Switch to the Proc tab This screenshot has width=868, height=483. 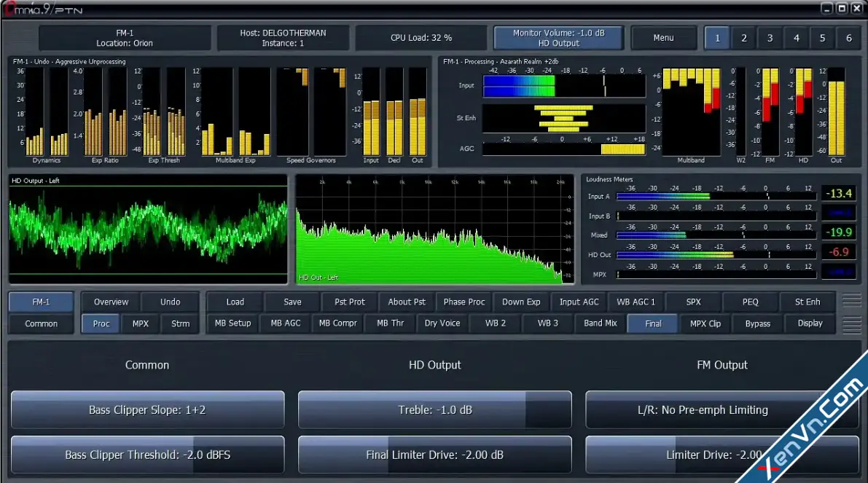(x=101, y=323)
